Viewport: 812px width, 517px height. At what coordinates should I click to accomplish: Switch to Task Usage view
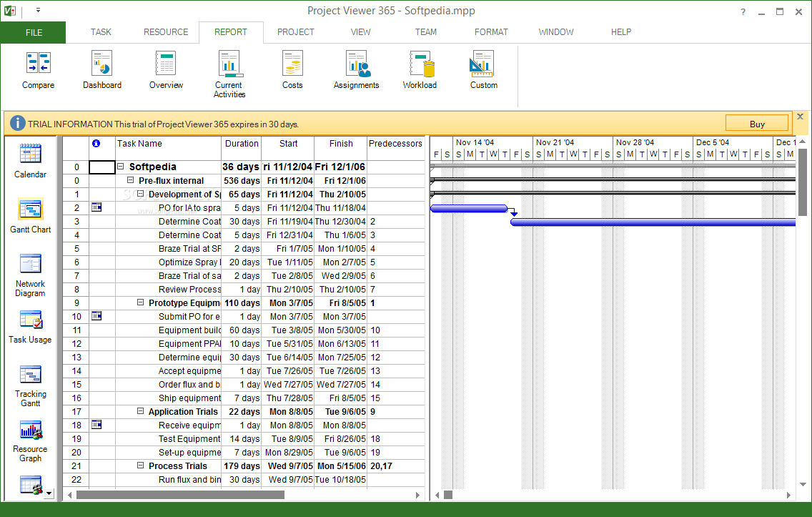(31, 327)
